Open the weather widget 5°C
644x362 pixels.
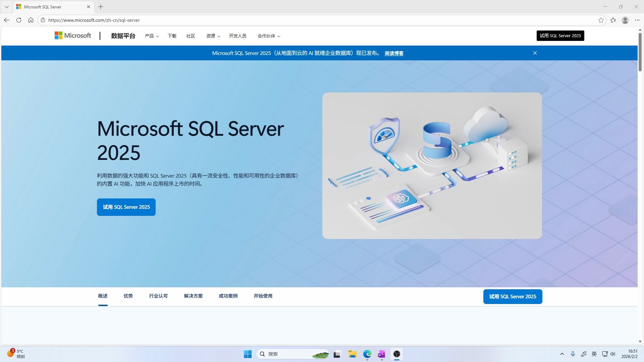tap(16, 354)
